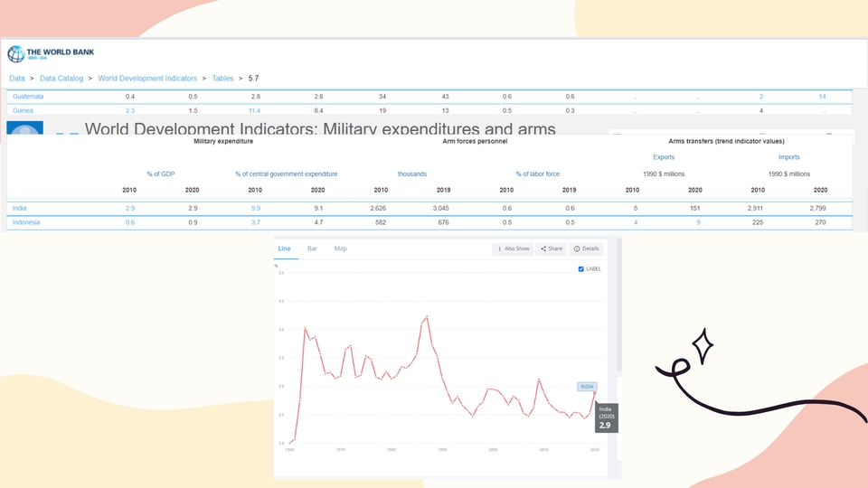868x488 pixels.
Task: Click the World Development Indicators page title
Action: [320, 128]
